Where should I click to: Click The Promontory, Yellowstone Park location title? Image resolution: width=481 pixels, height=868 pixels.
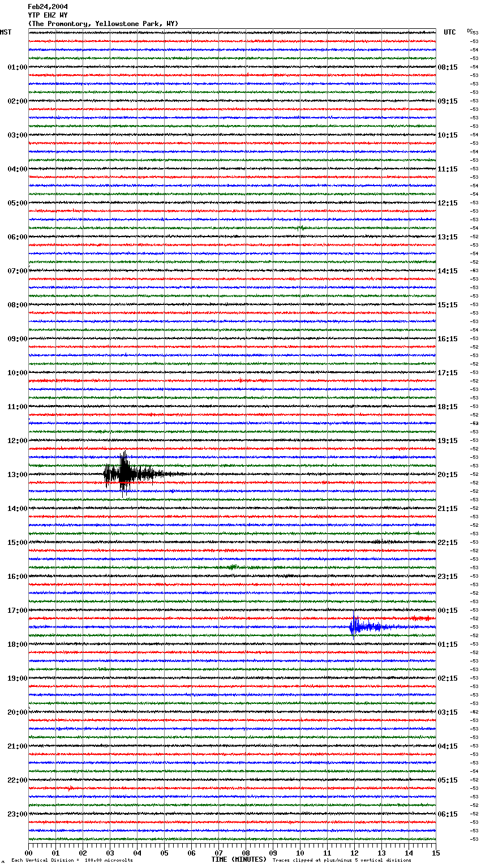coord(103,24)
